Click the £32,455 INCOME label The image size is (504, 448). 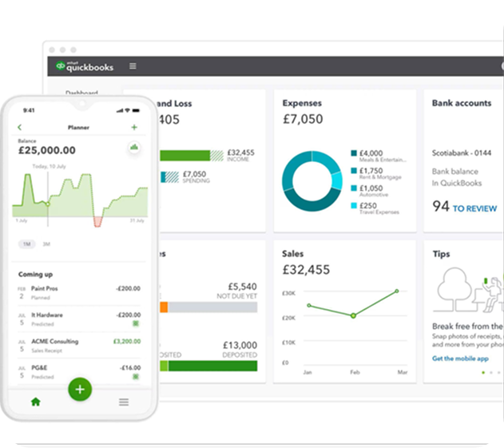(240, 155)
